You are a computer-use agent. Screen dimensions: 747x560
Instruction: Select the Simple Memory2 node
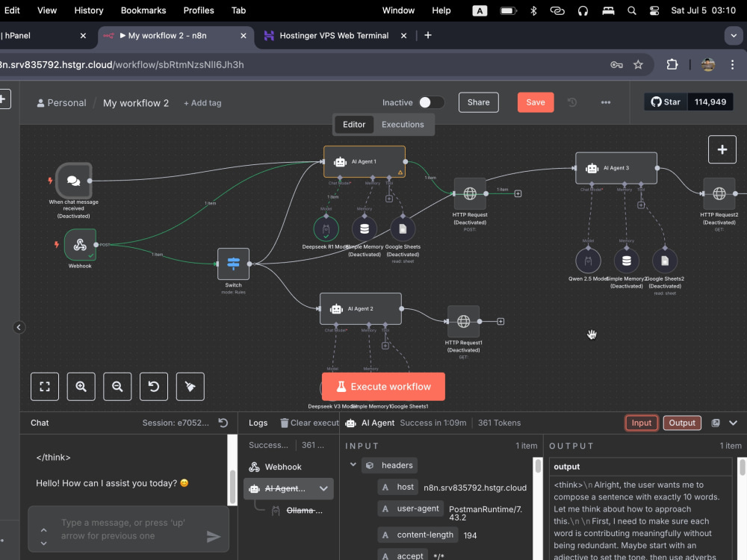(x=627, y=261)
